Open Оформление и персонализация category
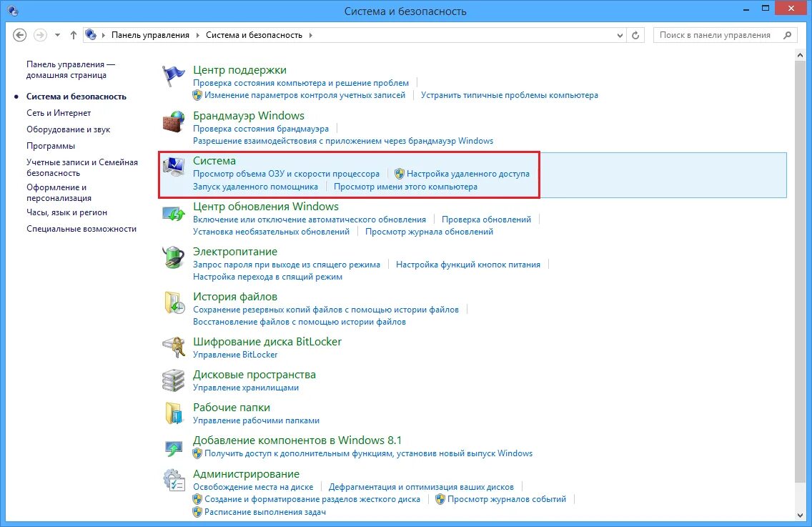Screen dimensions: 812x527 pos(59,192)
